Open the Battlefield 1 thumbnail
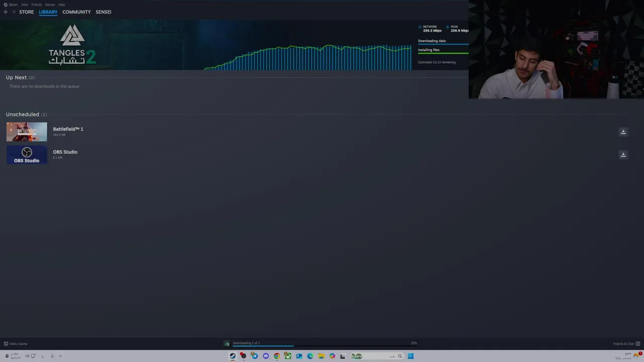The width and height of the screenshot is (644, 362). pyautogui.click(x=27, y=132)
